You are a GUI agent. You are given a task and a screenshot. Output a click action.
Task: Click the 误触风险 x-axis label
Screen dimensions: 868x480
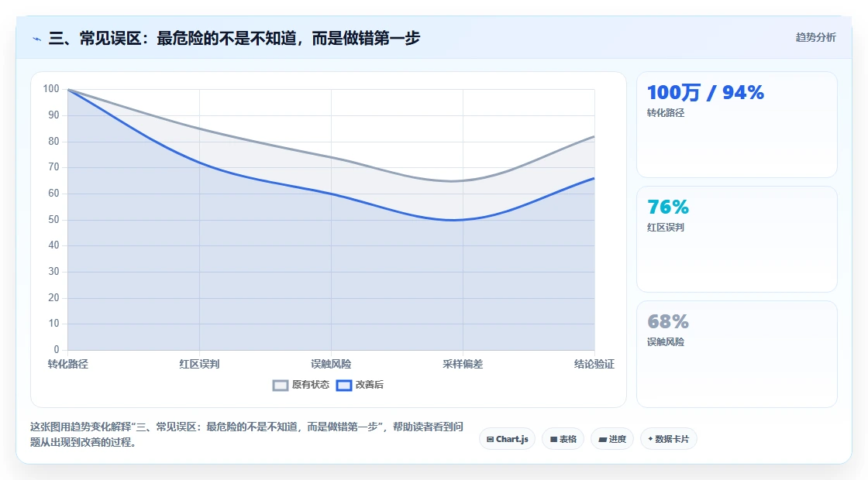point(331,364)
